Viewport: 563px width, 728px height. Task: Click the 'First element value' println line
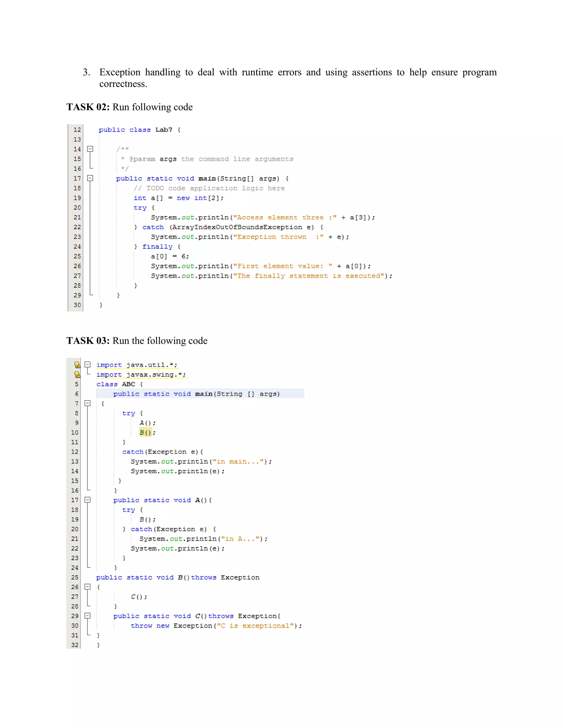[x=261, y=266]
